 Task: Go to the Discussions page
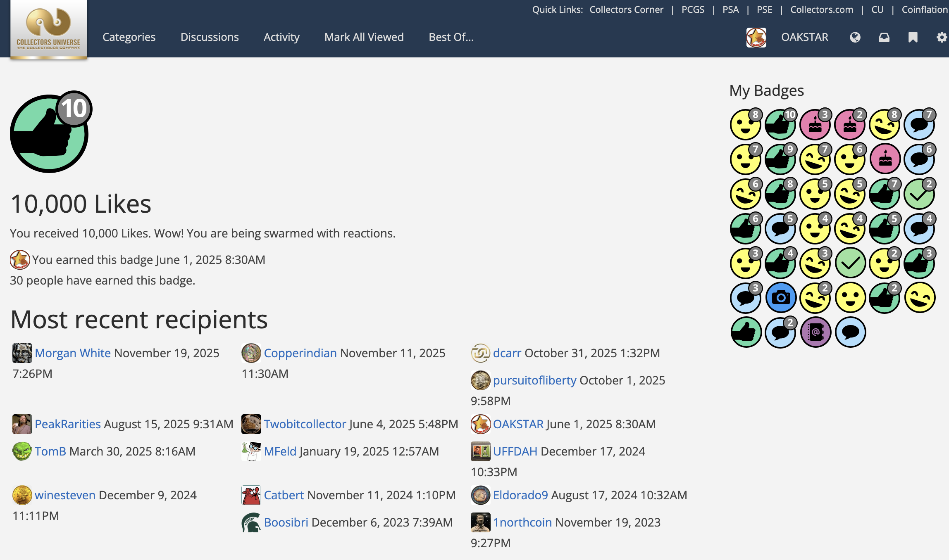[210, 37]
